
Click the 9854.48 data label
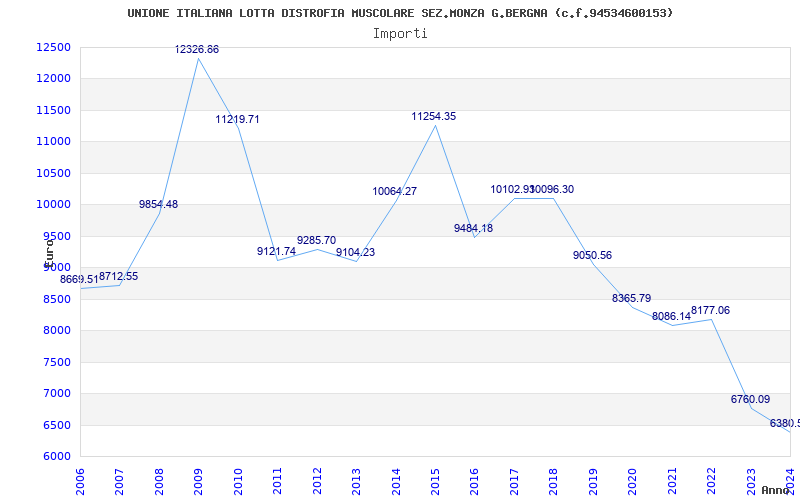pyautogui.click(x=158, y=204)
